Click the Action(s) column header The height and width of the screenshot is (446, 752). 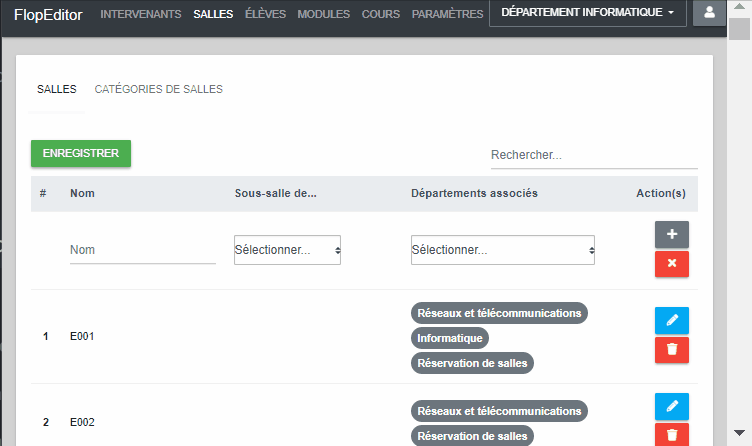click(x=661, y=193)
